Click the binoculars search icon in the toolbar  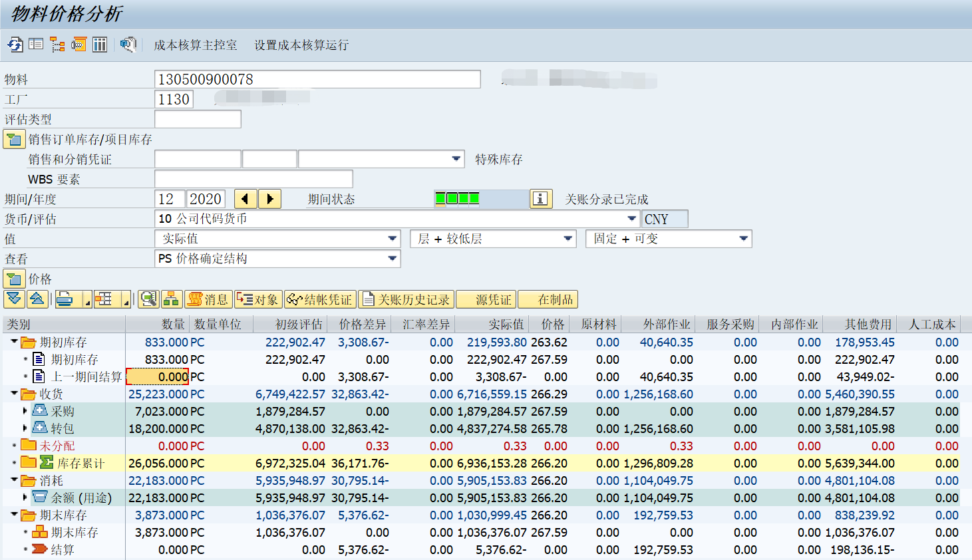pyautogui.click(x=126, y=45)
